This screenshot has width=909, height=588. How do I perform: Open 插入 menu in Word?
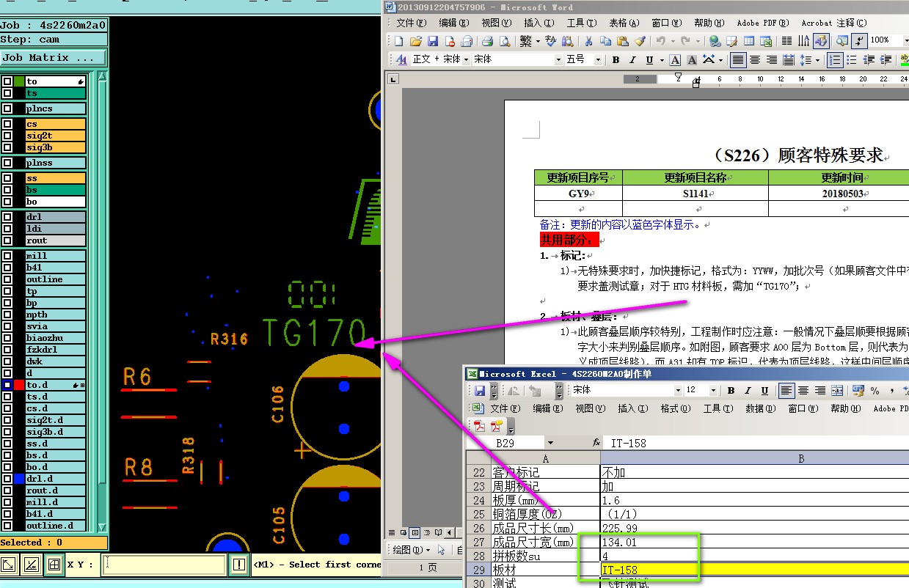(538, 23)
